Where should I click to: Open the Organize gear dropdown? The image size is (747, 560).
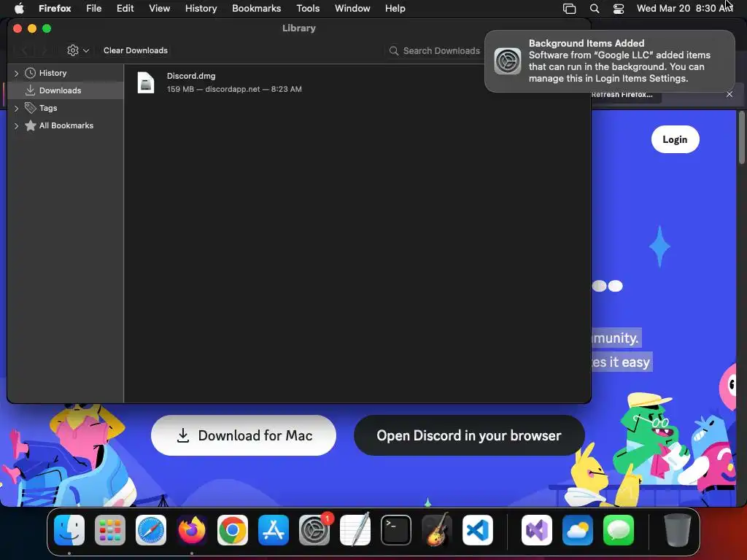pos(77,50)
